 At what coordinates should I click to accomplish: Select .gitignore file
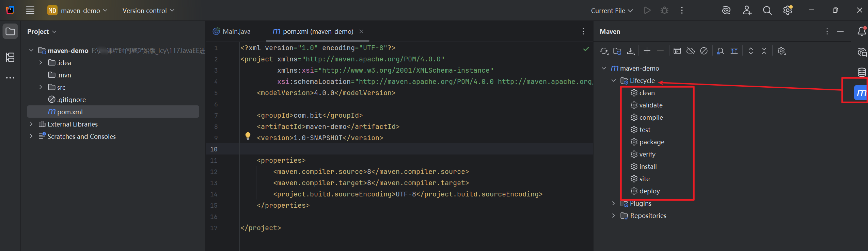(67, 100)
